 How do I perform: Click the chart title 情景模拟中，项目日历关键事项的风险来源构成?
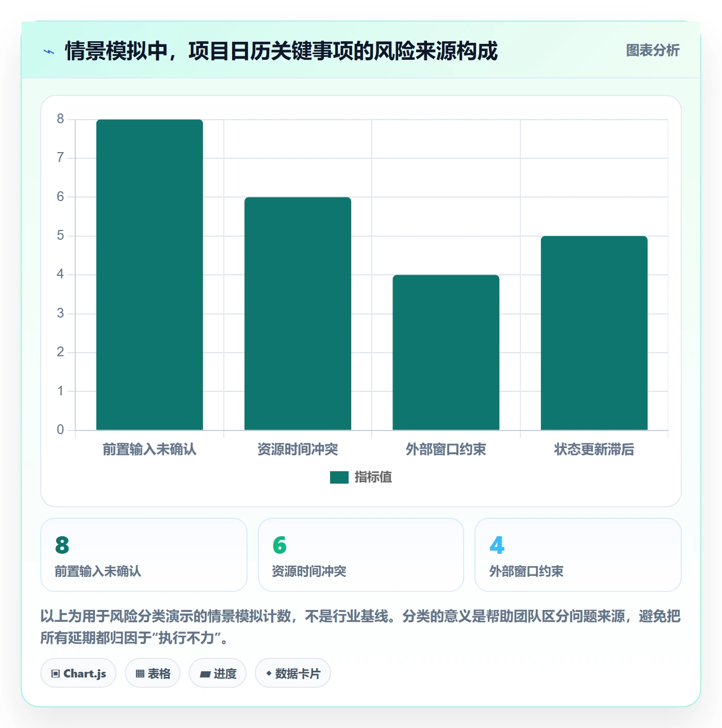tap(282, 51)
